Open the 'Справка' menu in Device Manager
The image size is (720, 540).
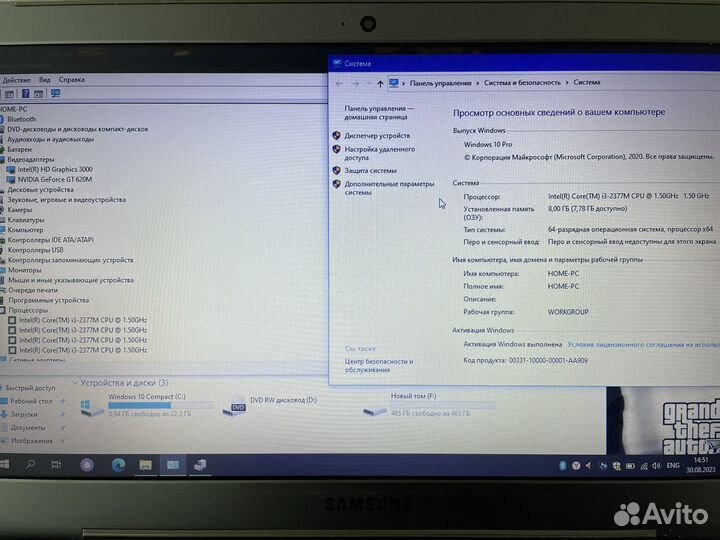coord(72,79)
